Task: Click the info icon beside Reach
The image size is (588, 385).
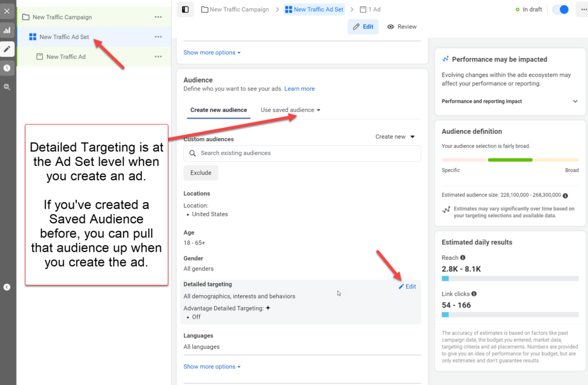Action: point(463,258)
